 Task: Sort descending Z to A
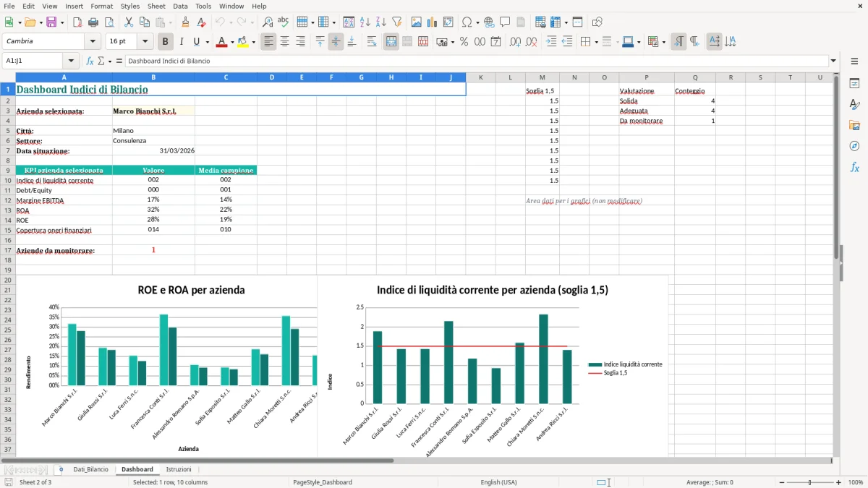click(380, 22)
